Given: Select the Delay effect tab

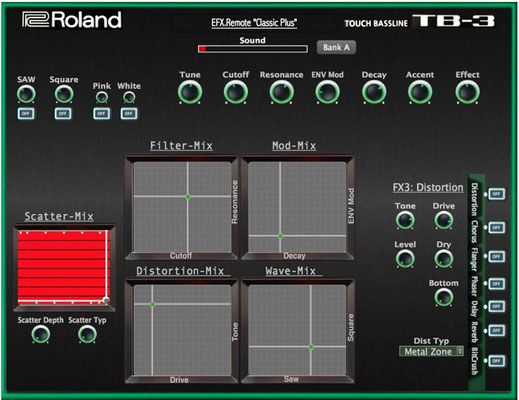Looking at the screenshot, I should click(x=475, y=309).
